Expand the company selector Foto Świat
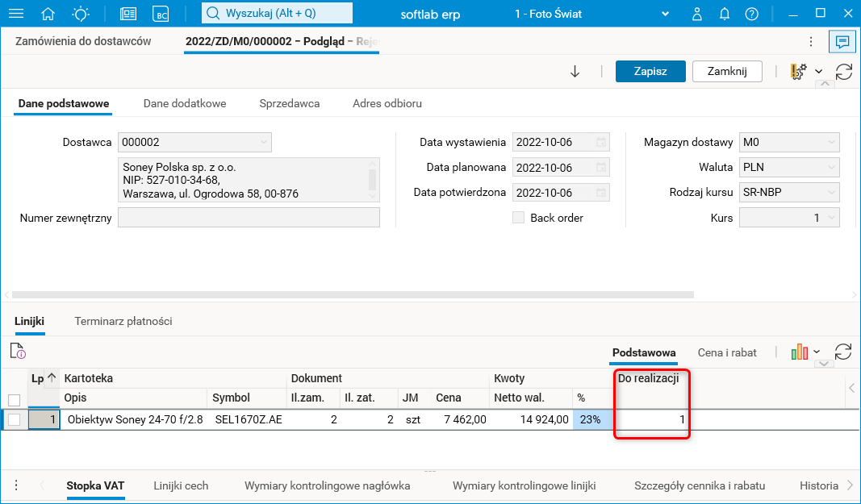 click(666, 14)
